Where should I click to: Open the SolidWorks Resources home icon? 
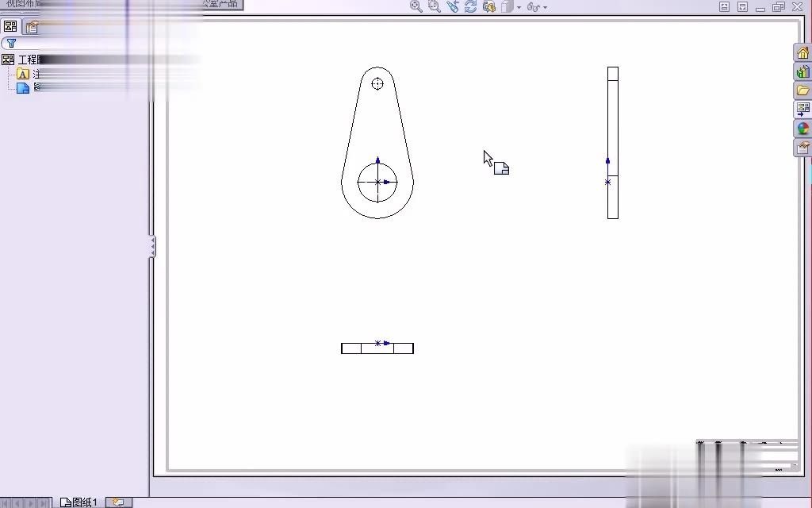[802, 52]
